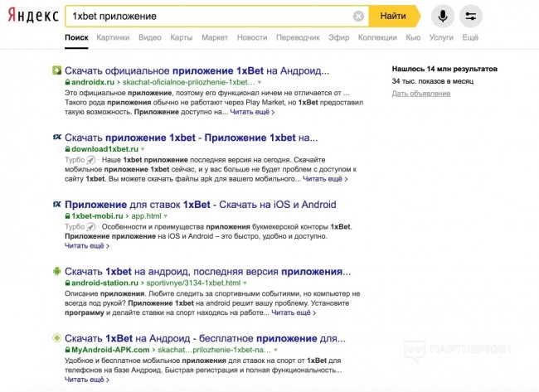Switch to the Картинки tab
Image resolution: width=539 pixels, height=392 pixels.
[112, 38]
